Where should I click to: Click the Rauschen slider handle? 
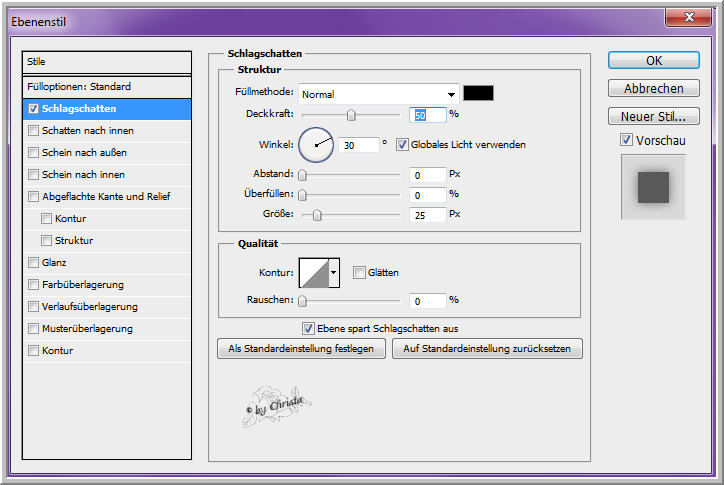pos(302,301)
